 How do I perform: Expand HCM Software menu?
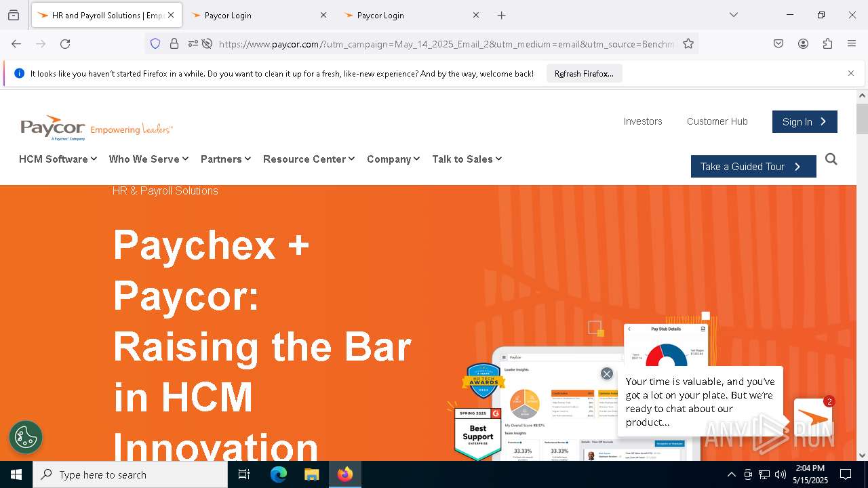click(58, 159)
